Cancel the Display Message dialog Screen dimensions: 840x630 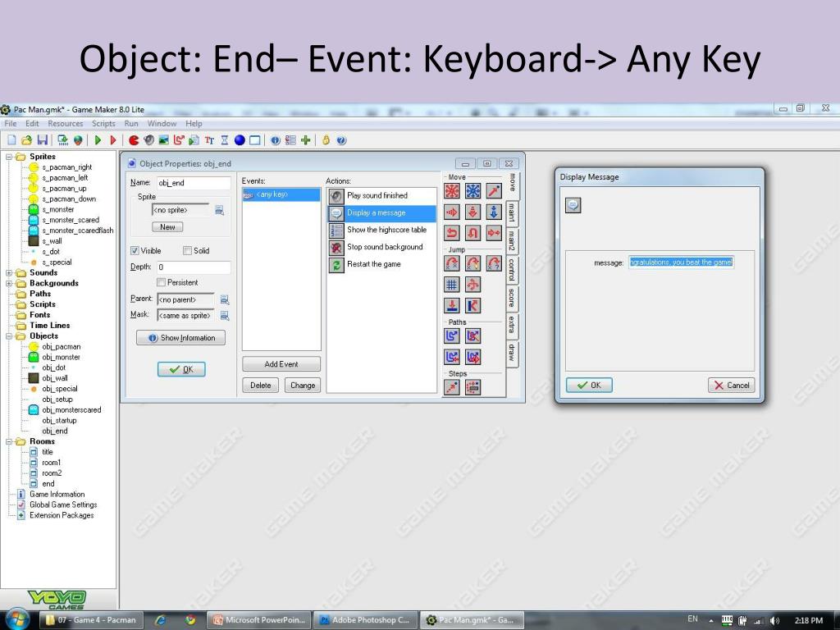tap(731, 386)
